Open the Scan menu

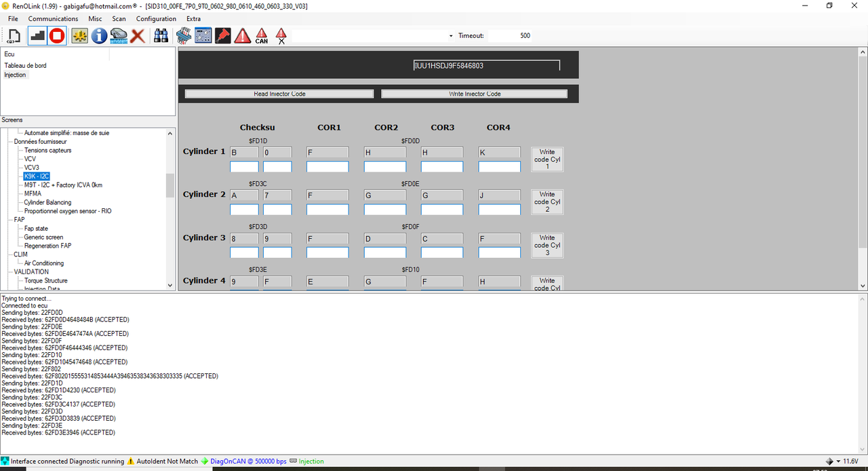click(119, 19)
